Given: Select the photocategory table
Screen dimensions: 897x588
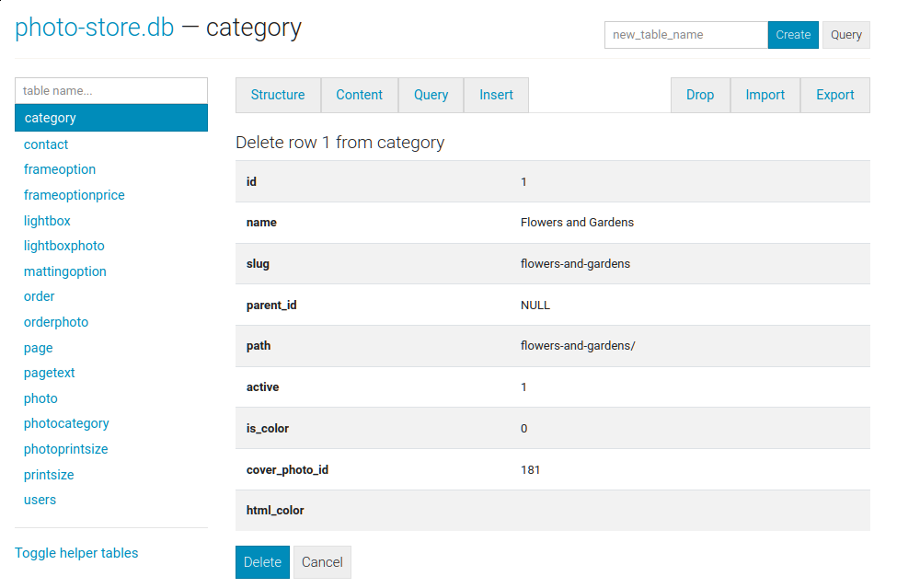Looking at the screenshot, I should tap(66, 423).
